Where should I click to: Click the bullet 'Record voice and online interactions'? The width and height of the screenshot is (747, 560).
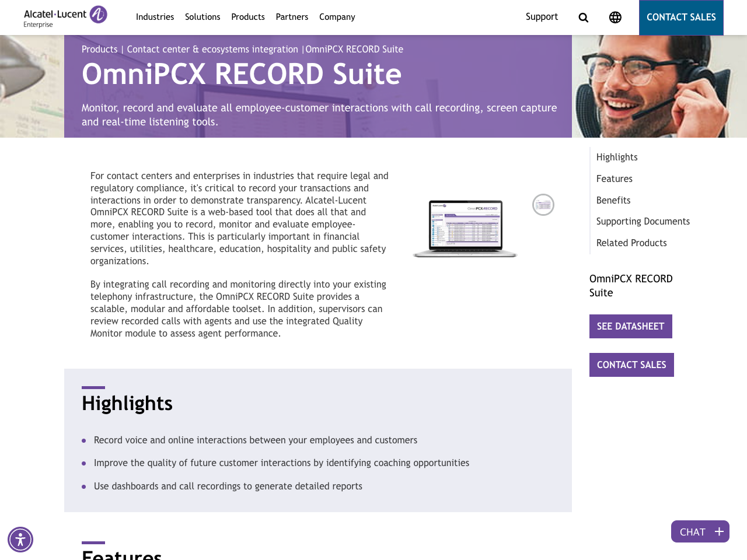pos(256,440)
